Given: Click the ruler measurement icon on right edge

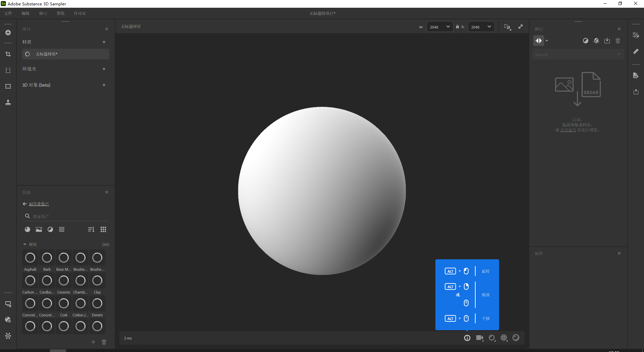Looking at the screenshot, I should coord(636,51).
